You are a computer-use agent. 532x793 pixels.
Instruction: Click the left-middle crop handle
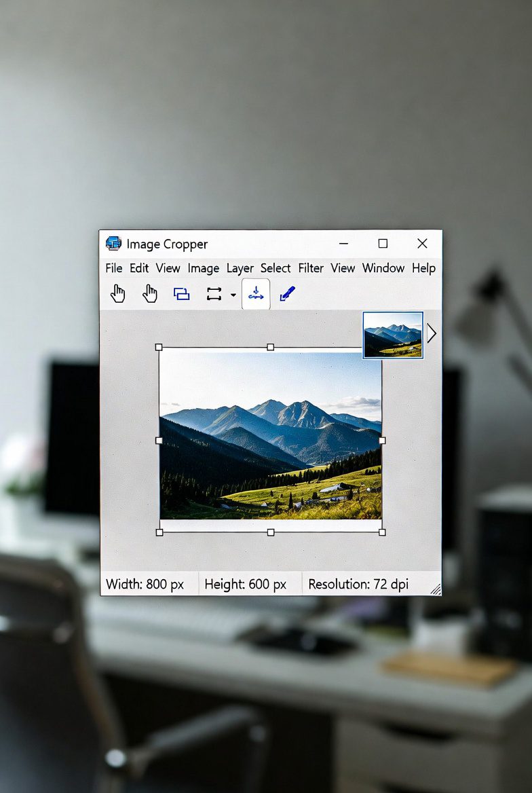(159, 441)
